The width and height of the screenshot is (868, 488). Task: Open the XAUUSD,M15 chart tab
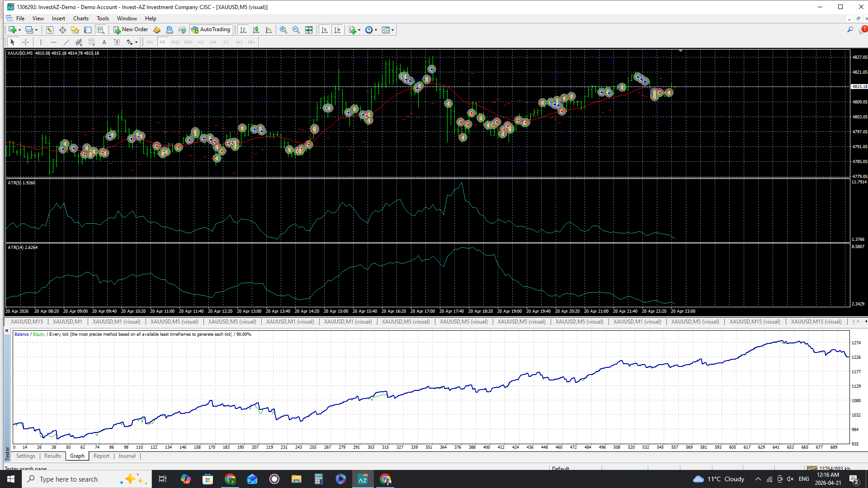tap(27, 322)
